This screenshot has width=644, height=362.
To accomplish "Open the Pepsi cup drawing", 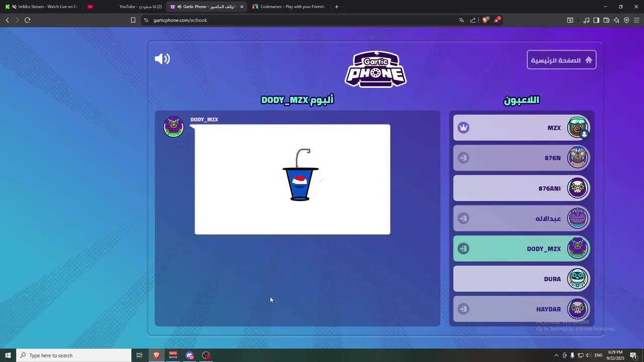I will 292,179.
